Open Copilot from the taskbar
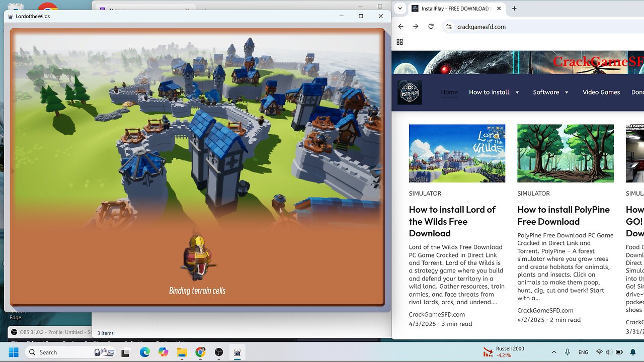644x362 pixels. point(163,352)
